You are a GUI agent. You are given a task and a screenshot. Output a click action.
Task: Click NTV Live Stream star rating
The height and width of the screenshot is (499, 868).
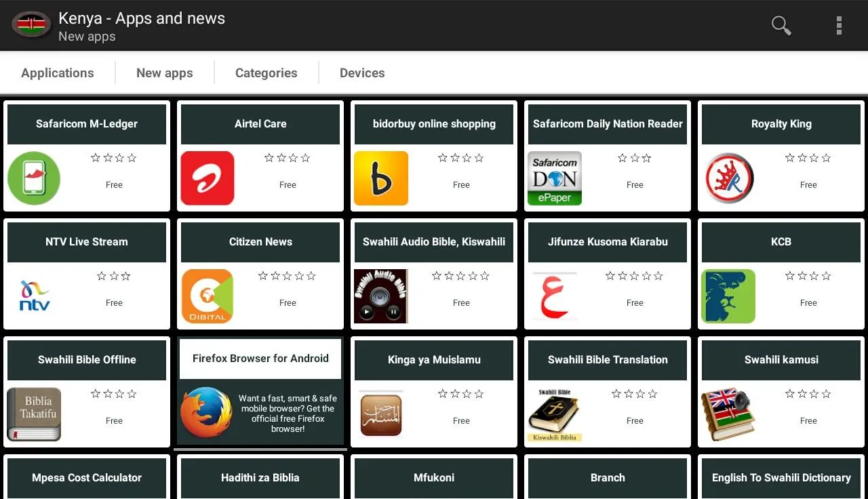[114, 276]
